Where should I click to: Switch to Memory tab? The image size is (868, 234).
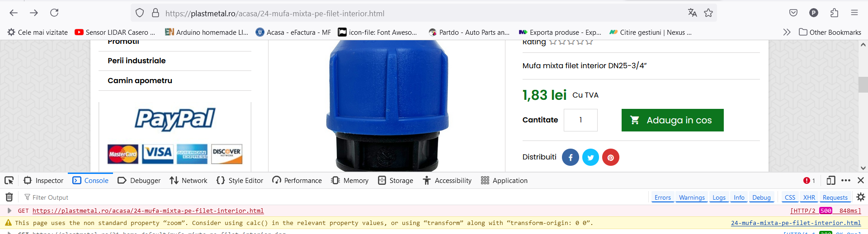pos(350,180)
